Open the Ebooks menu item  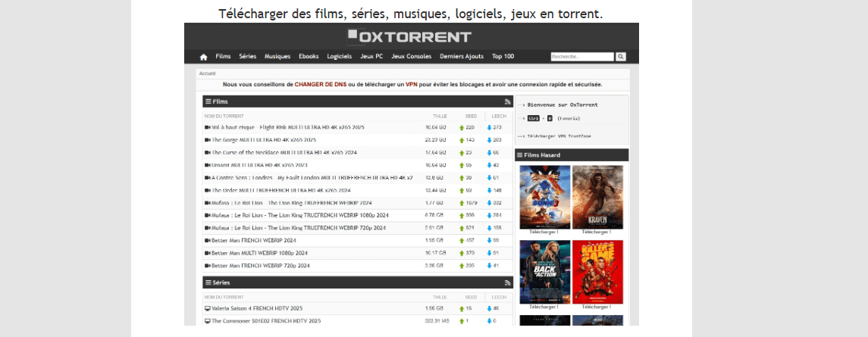(x=309, y=57)
